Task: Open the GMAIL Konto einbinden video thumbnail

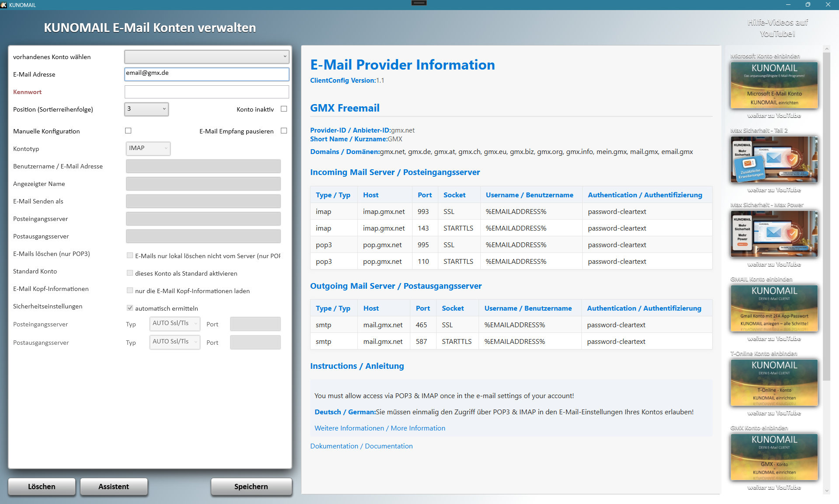Action: tap(774, 308)
